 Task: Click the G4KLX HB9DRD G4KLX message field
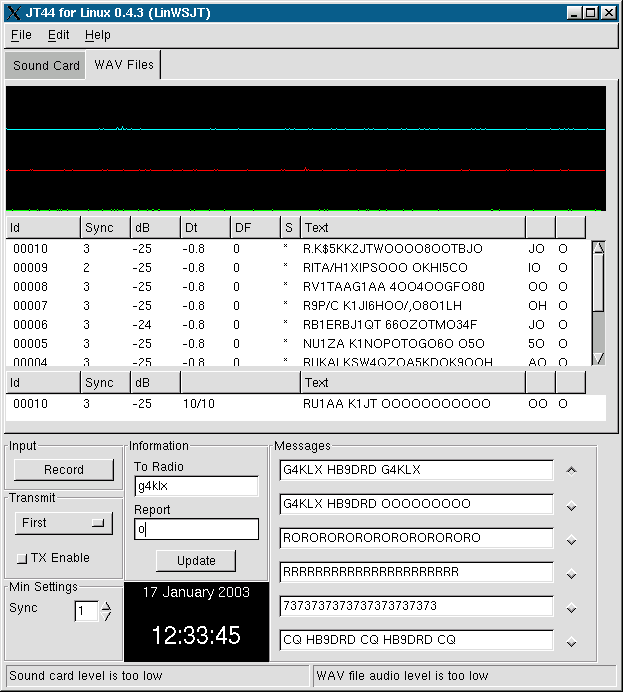click(416, 470)
